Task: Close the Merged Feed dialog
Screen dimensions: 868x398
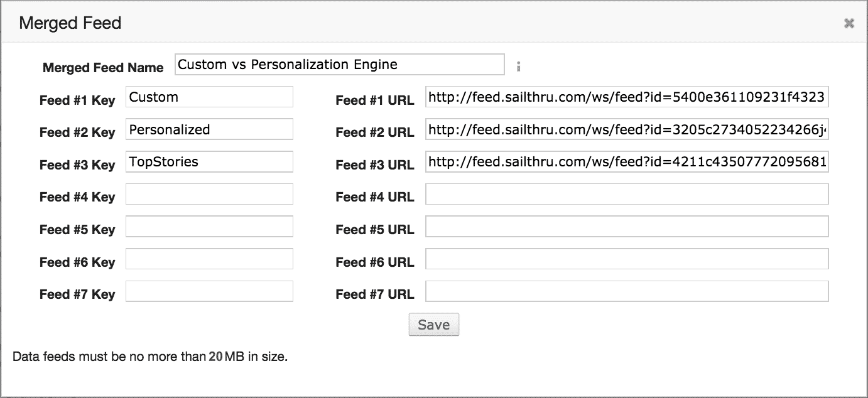Action: coord(849,23)
